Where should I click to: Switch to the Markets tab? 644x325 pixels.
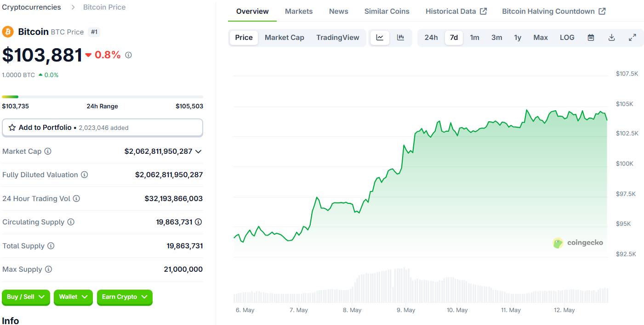pos(299,11)
